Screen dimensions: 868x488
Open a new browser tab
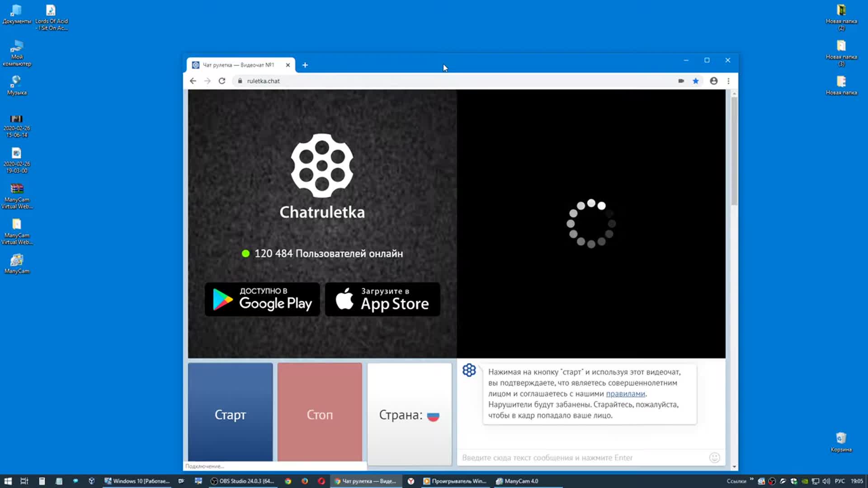tap(305, 65)
